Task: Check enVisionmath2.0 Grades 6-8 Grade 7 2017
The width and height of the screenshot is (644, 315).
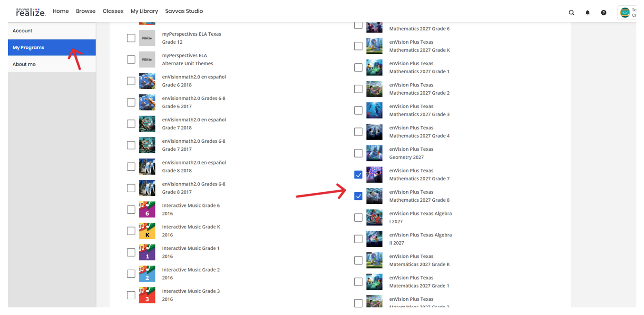Action: (x=131, y=145)
